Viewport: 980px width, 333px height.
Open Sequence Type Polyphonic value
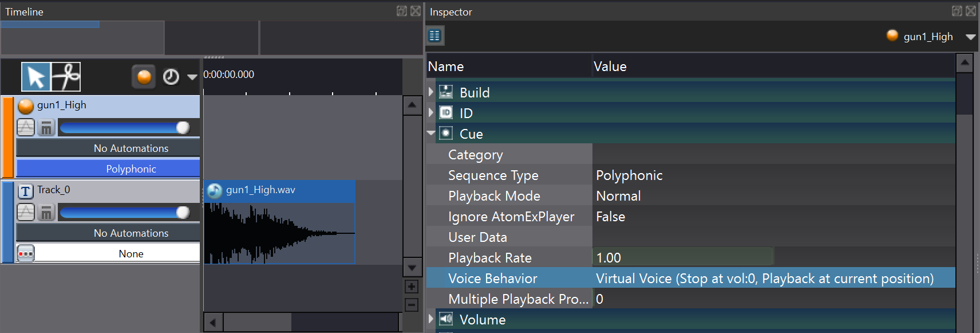773,175
